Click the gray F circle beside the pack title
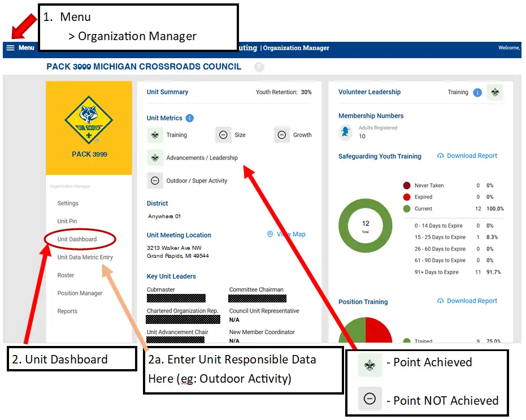This screenshot has width=526, height=420. pyautogui.click(x=259, y=67)
